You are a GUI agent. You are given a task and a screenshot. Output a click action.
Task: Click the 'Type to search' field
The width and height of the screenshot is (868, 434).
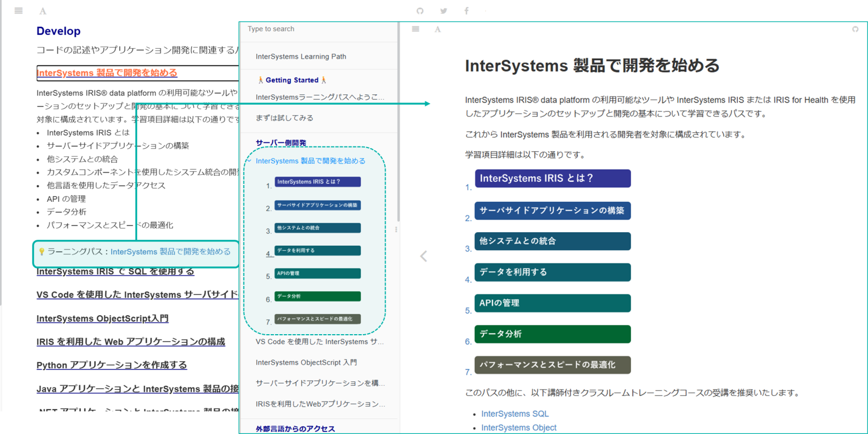(317, 29)
